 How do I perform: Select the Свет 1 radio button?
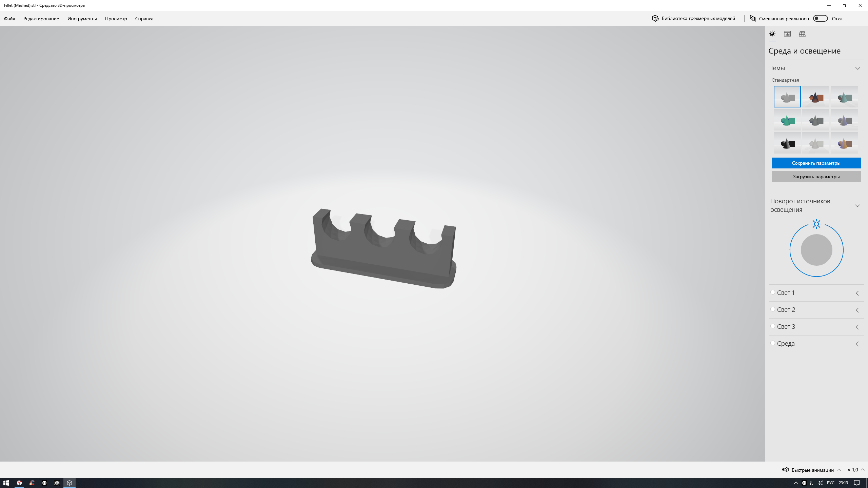(x=773, y=292)
